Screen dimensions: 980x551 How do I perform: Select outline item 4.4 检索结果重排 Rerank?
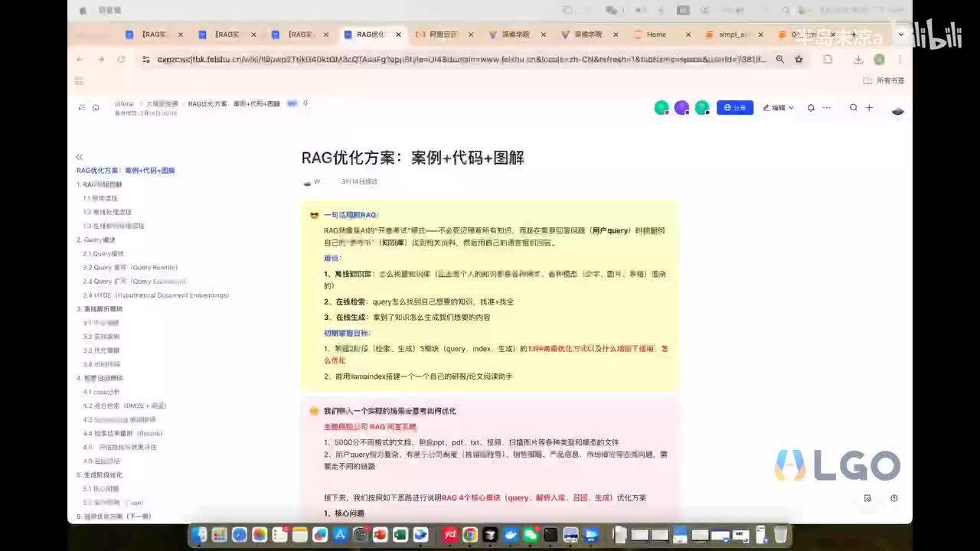[x=122, y=433]
